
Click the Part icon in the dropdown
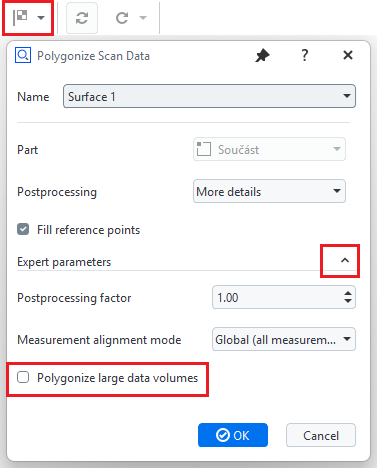click(204, 149)
